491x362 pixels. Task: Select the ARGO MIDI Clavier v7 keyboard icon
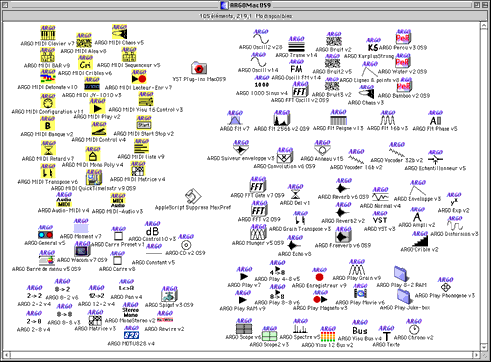click(x=48, y=32)
